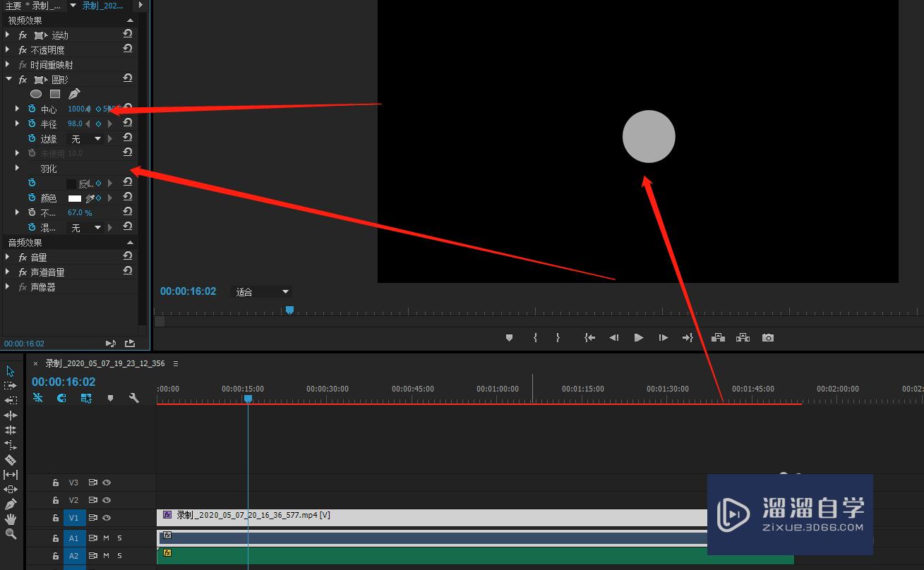Viewport: 924px width, 570px height.
Task: Mute the A1 audio track
Action: coord(107,538)
